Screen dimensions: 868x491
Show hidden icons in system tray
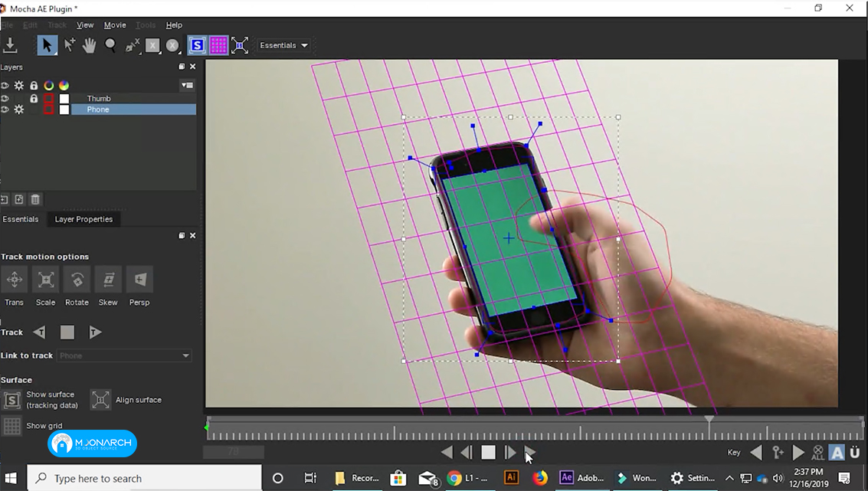[729, 478]
